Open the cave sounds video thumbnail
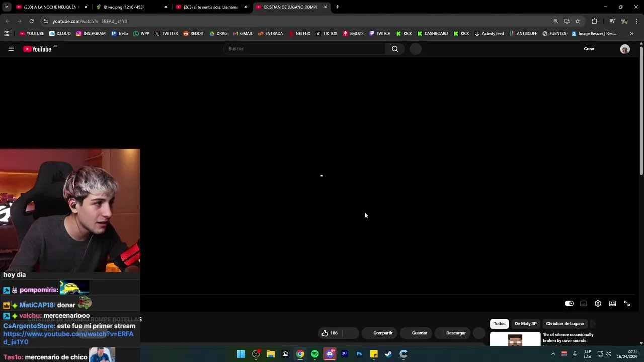This screenshot has height=362, width=644. click(515, 339)
